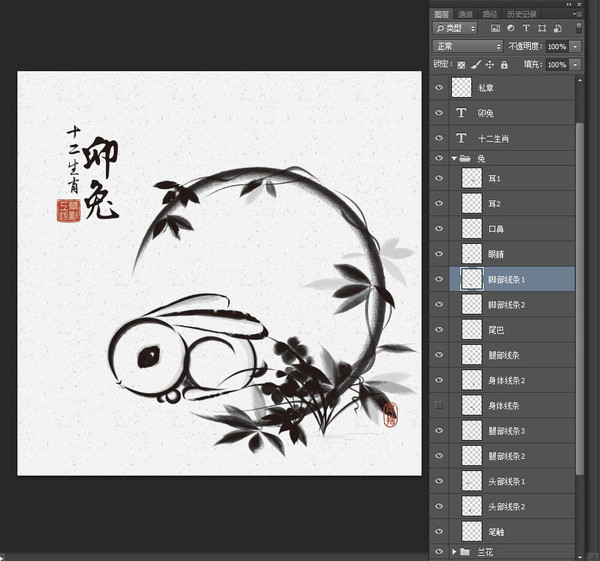Click the T icon of 卯兔 text layer
This screenshot has width=600, height=561.
click(461, 113)
